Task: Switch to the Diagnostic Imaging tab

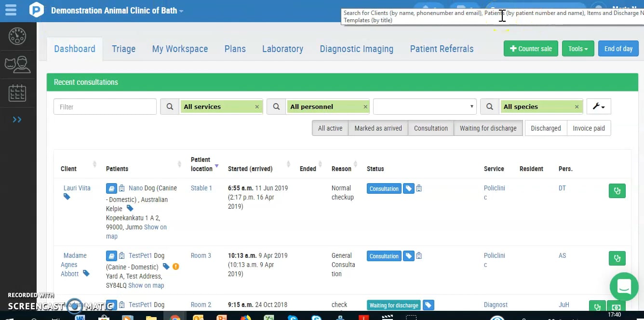Action: pyautogui.click(x=356, y=49)
